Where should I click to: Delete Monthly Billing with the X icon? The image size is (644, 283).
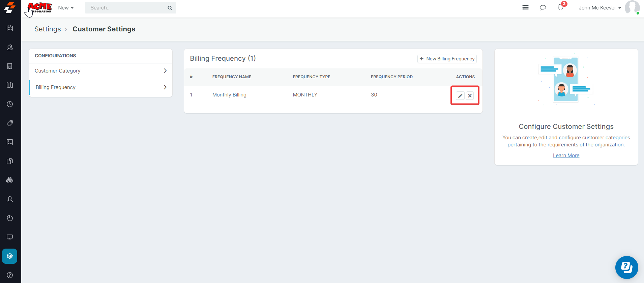tap(470, 96)
